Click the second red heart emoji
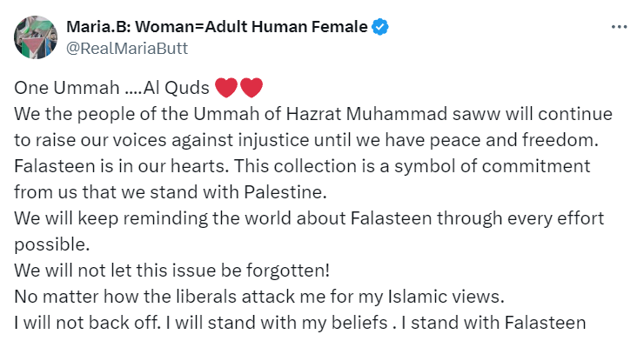 251,88
